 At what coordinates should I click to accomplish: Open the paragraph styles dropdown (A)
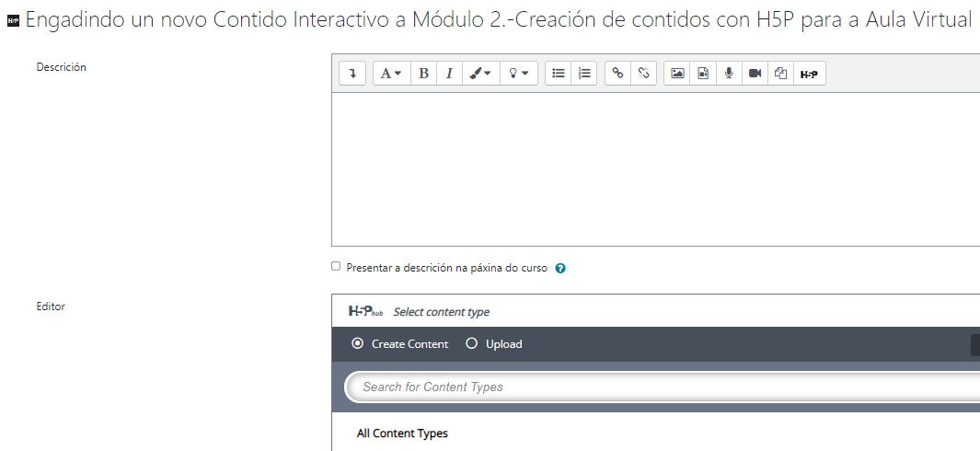pos(391,74)
